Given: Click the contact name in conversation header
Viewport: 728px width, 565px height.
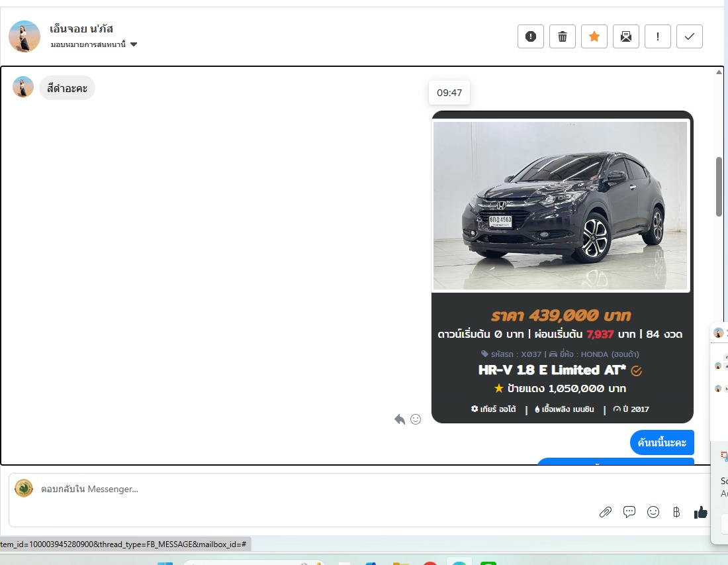Looking at the screenshot, I should point(81,28).
